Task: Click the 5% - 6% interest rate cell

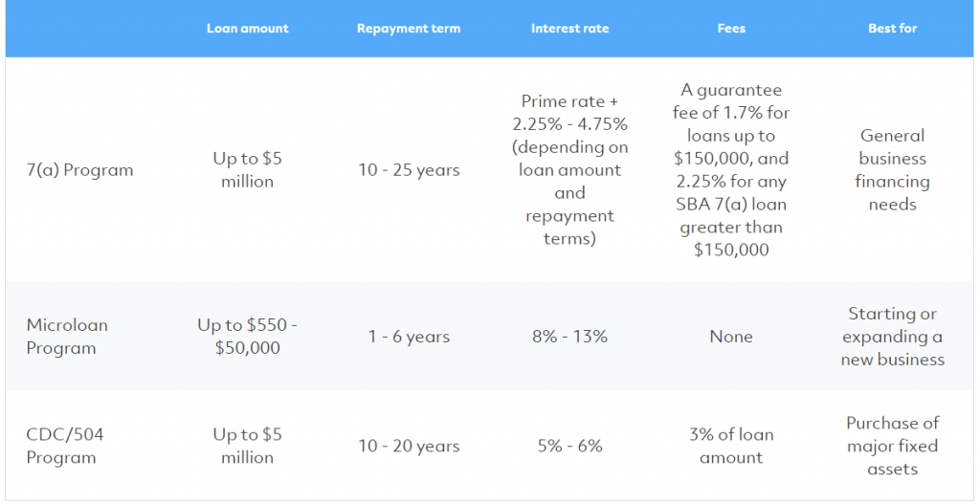Action: (x=570, y=446)
